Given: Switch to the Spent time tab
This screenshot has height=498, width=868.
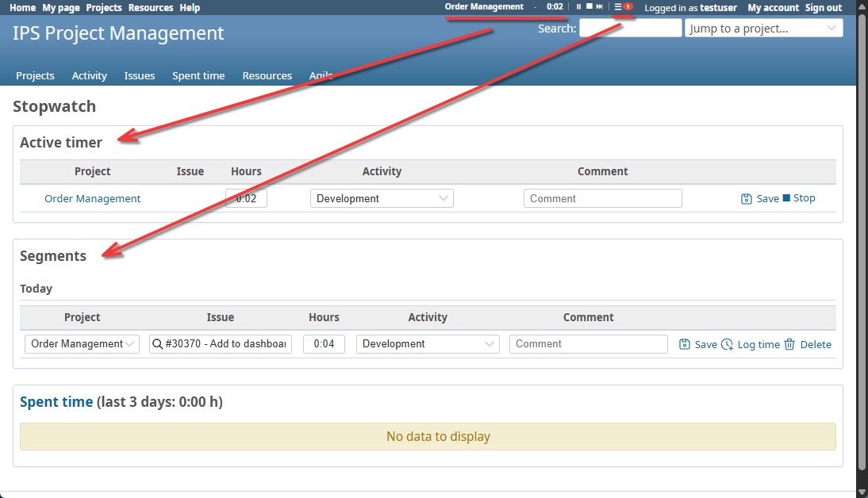Looking at the screenshot, I should (198, 76).
